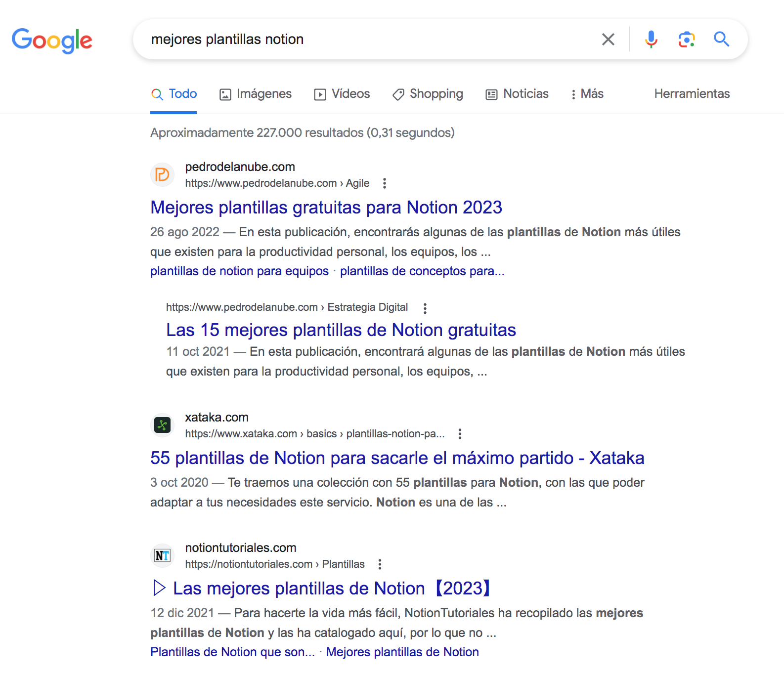Switch to the Imágenes tab
The image size is (784, 674).
click(x=256, y=94)
